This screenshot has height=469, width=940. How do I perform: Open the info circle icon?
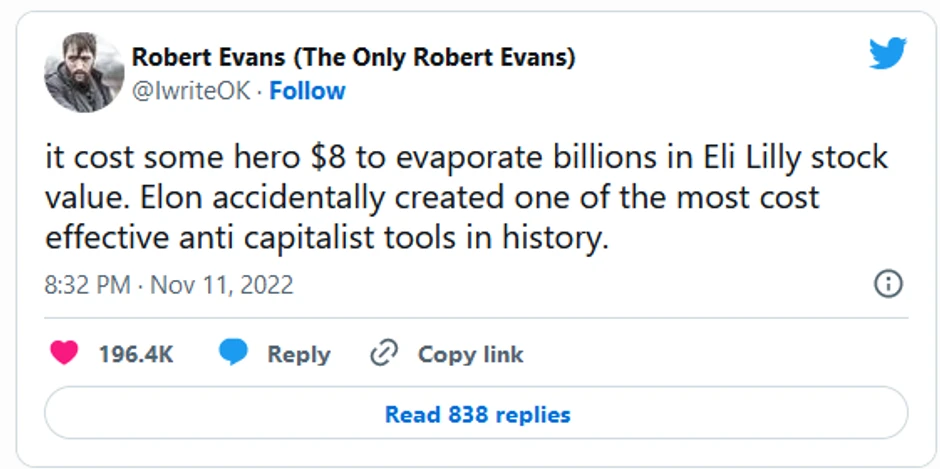(x=888, y=284)
